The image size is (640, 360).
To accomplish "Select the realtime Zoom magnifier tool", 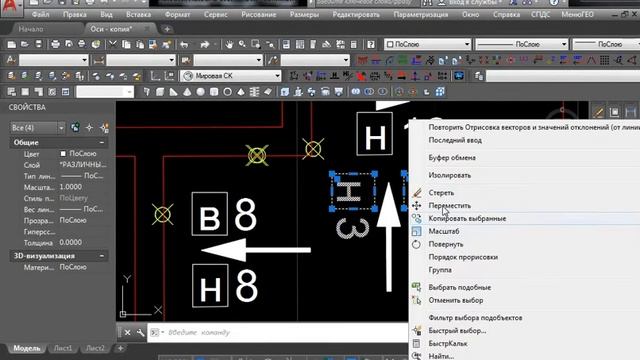I will 242,44.
